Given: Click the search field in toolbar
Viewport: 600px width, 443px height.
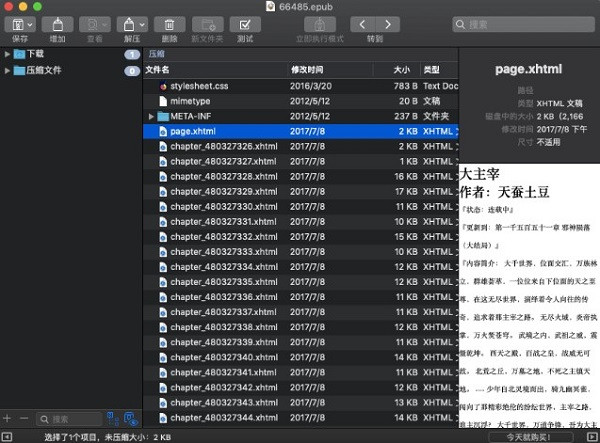Looking at the screenshot, I should (523, 24).
